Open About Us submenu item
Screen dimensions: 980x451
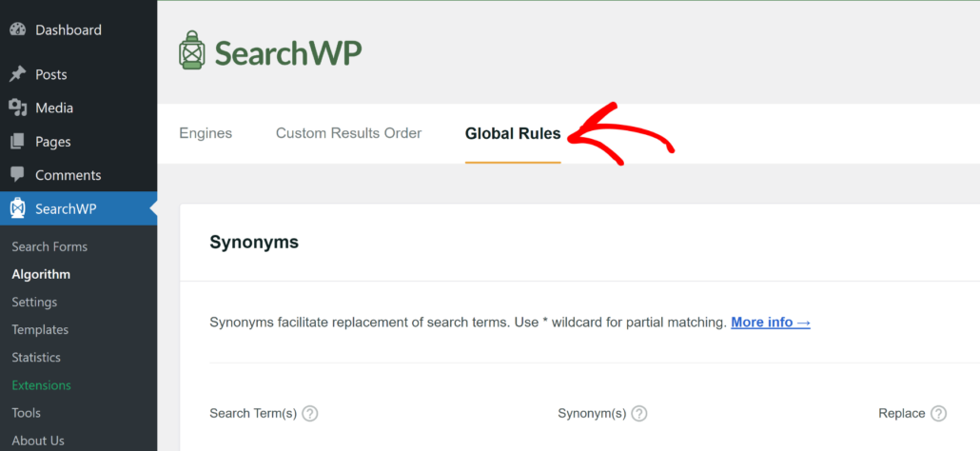click(37, 441)
